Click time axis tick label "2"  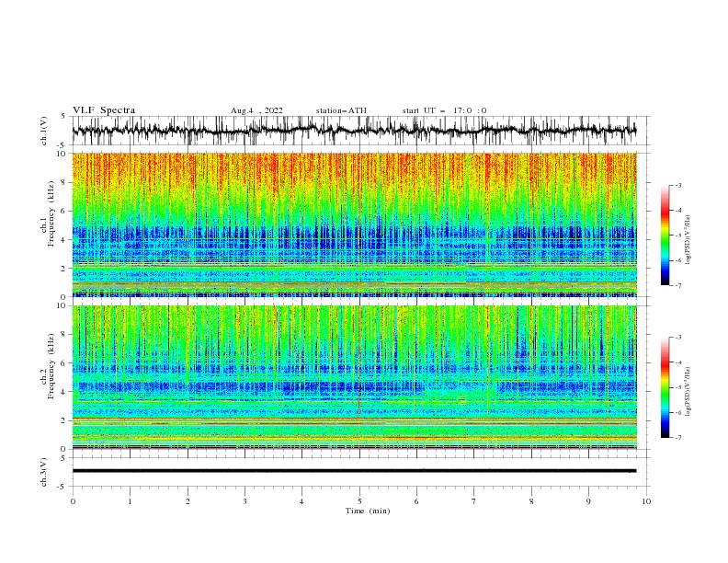pyautogui.click(x=188, y=501)
